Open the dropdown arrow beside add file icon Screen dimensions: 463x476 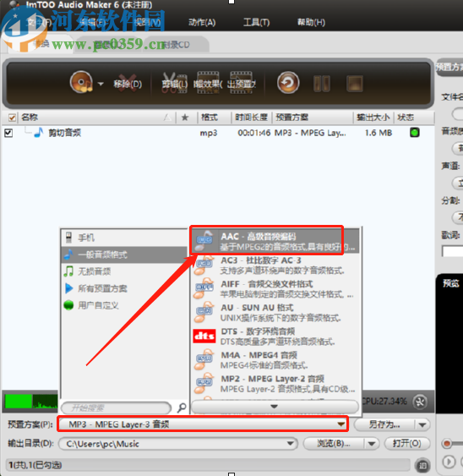[101, 84]
